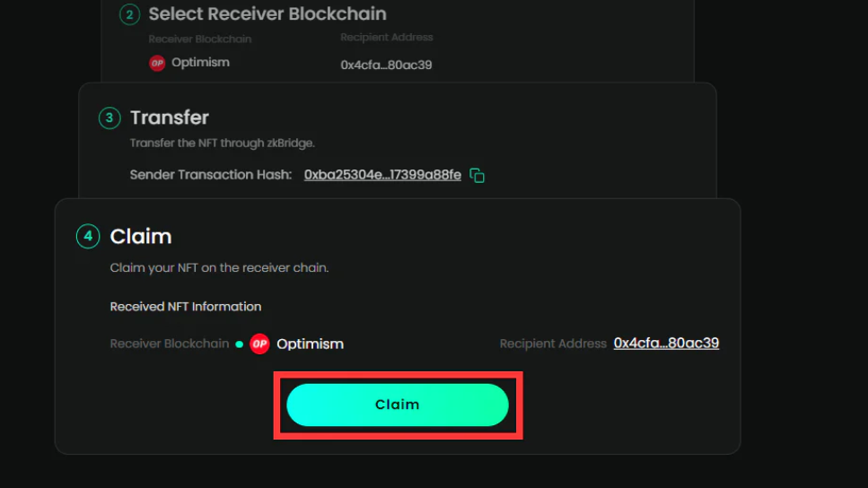Viewport: 868px width, 488px height.
Task: Select Optimism under Receiver Blockchain in step 2
Action: (200, 63)
